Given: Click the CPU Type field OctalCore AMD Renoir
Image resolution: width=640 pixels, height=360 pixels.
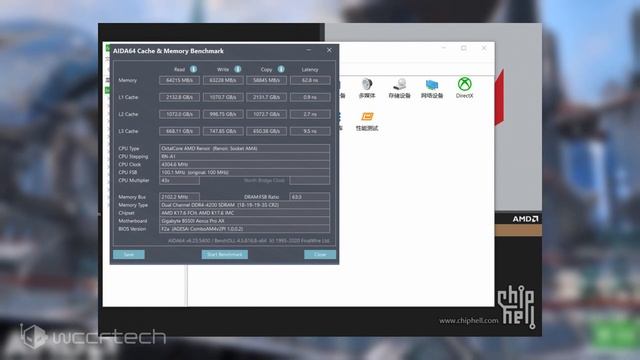Looking at the screenshot, I should coord(244,149).
